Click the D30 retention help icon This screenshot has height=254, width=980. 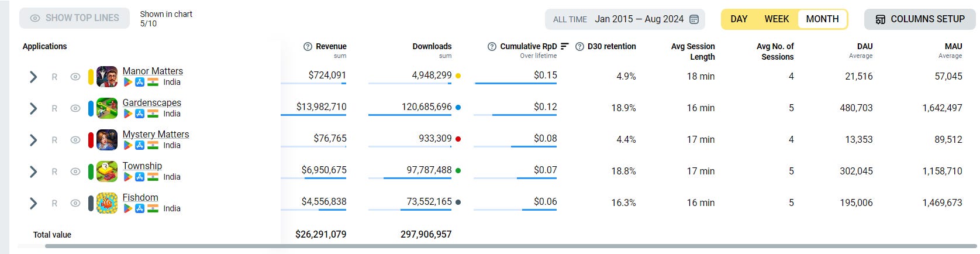click(579, 47)
